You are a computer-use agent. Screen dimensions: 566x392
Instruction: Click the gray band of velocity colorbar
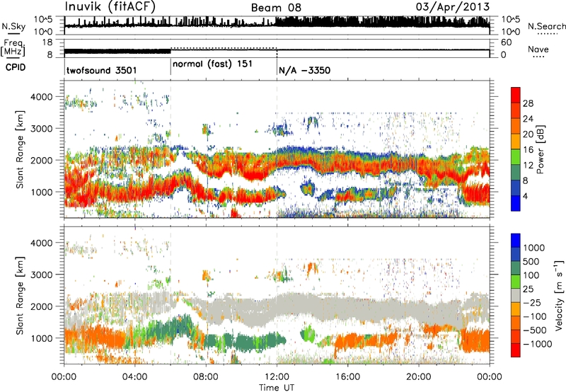516,296
